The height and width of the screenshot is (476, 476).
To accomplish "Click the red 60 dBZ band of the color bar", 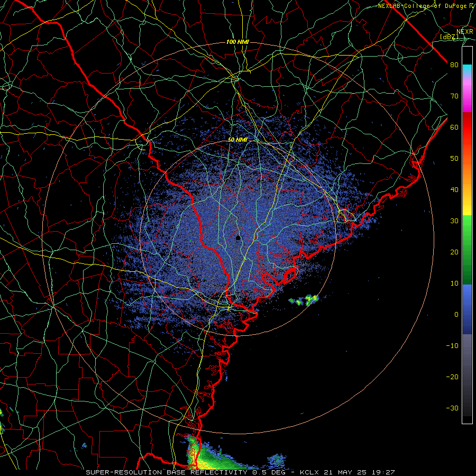I will 467,127.
